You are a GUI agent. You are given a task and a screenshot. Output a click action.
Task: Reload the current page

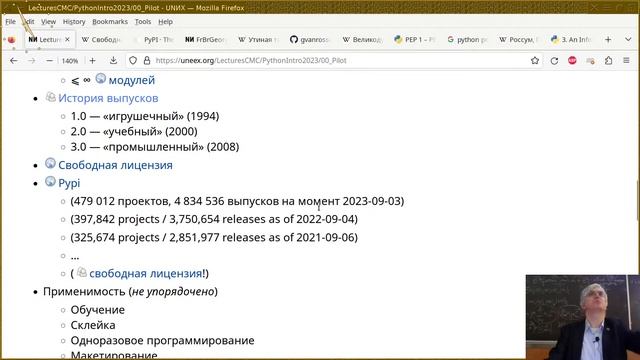point(554,60)
